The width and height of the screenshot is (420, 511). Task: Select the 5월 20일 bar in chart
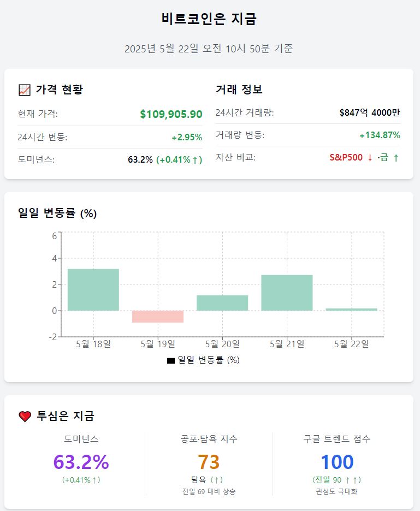coord(222,303)
